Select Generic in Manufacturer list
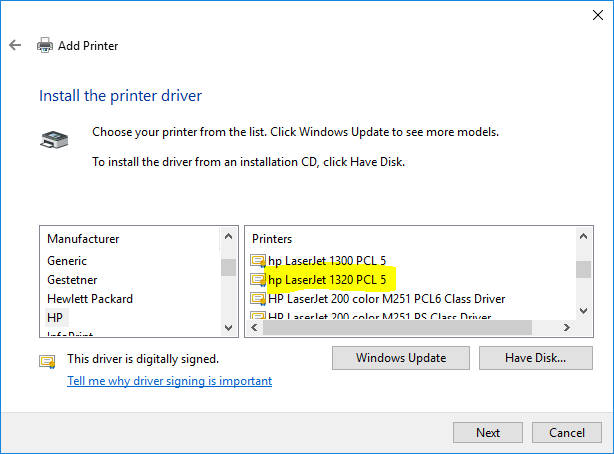Image resolution: width=614 pixels, height=454 pixels. (67, 261)
